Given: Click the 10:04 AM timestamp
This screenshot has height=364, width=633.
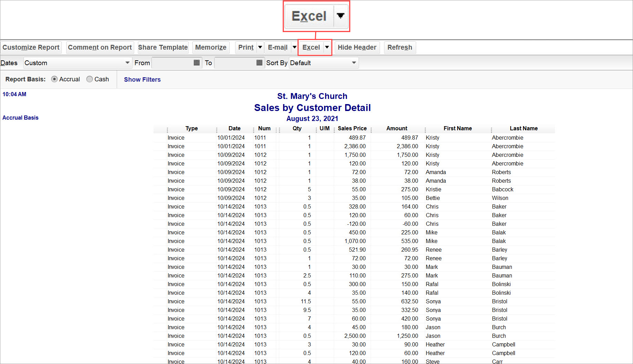Looking at the screenshot, I should click(14, 94).
